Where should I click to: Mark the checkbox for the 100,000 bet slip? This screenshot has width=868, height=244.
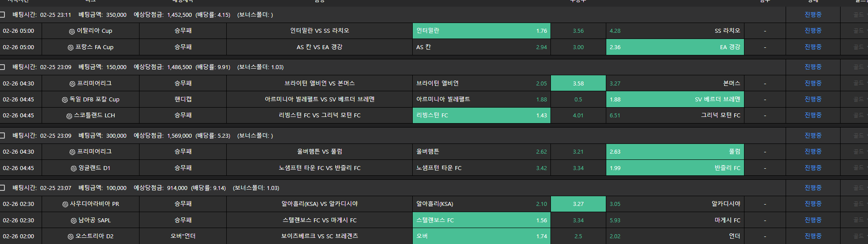(x=2, y=188)
